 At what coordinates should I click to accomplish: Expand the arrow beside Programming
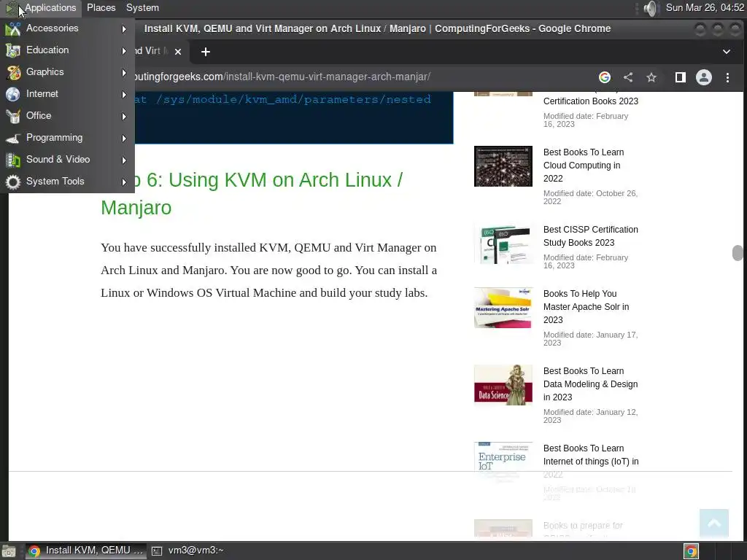pyautogui.click(x=124, y=139)
